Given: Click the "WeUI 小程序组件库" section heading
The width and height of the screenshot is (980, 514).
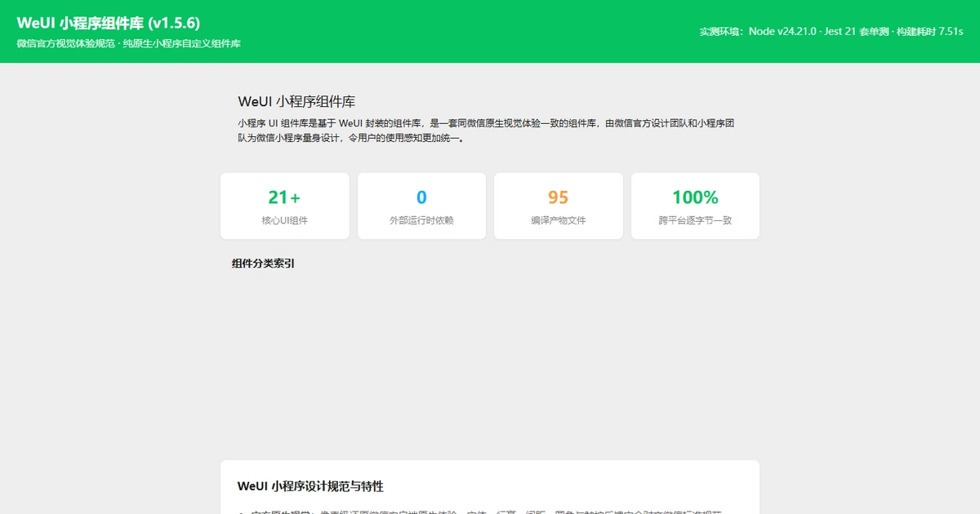Looking at the screenshot, I should (296, 102).
